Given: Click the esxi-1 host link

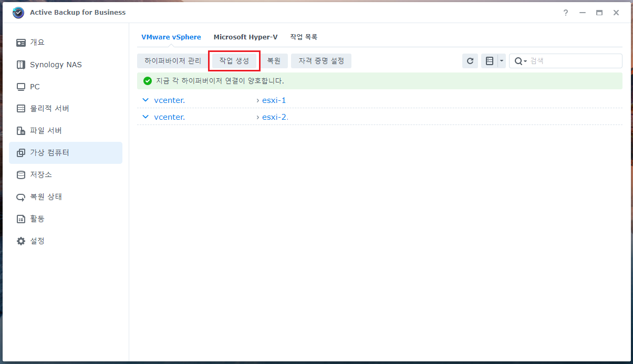Looking at the screenshot, I should (x=274, y=100).
